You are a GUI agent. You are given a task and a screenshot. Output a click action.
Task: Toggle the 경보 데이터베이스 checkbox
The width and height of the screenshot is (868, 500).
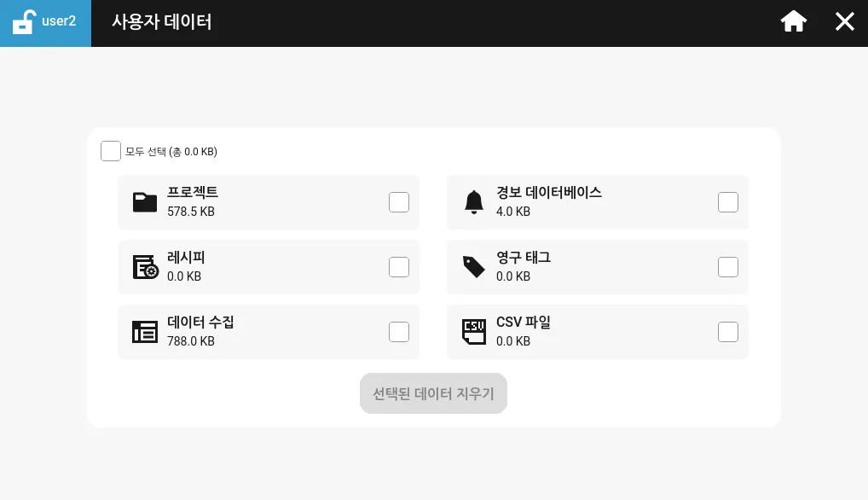tap(728, 202)
